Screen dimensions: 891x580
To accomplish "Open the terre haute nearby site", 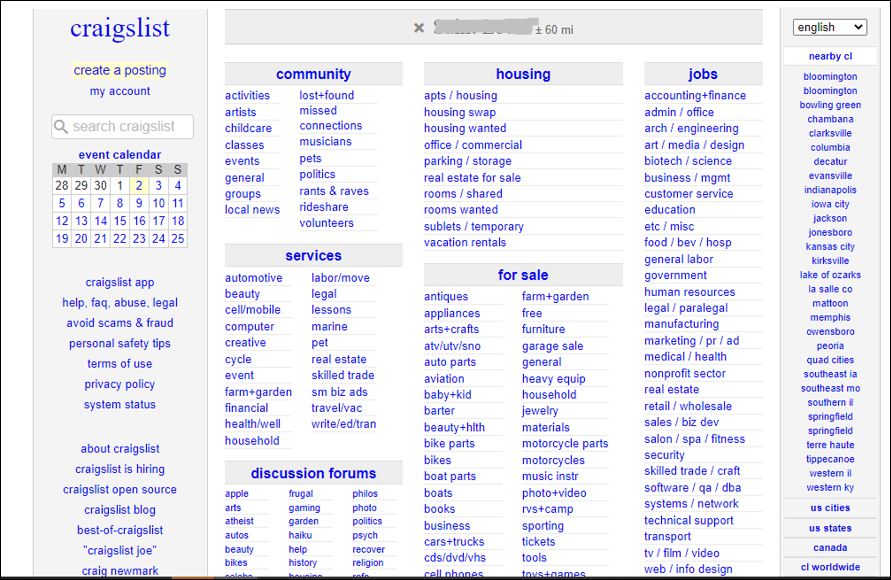I will [830, 445].
